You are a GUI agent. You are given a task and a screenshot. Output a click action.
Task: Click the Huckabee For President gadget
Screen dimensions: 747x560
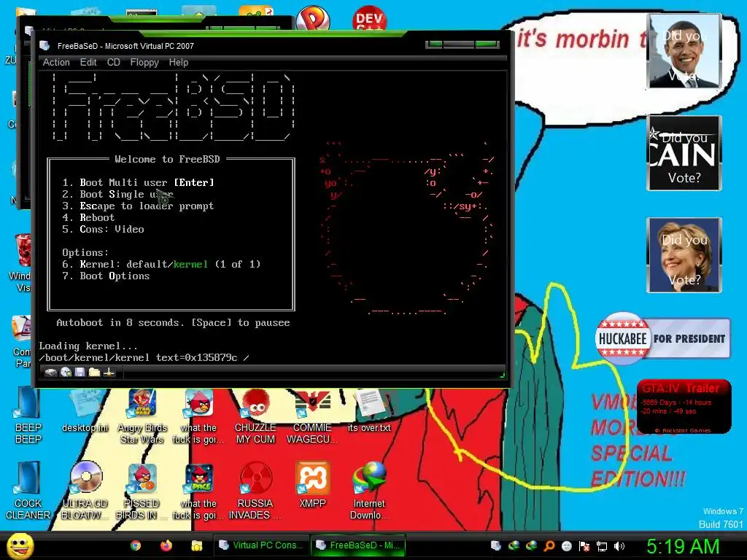662,338
